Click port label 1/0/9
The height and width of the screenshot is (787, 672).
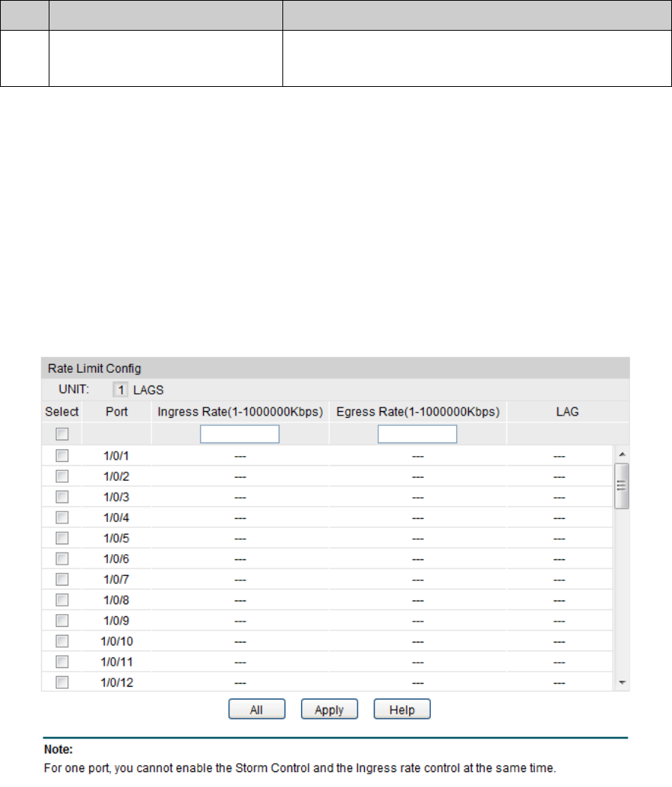(x=117, y=620)
